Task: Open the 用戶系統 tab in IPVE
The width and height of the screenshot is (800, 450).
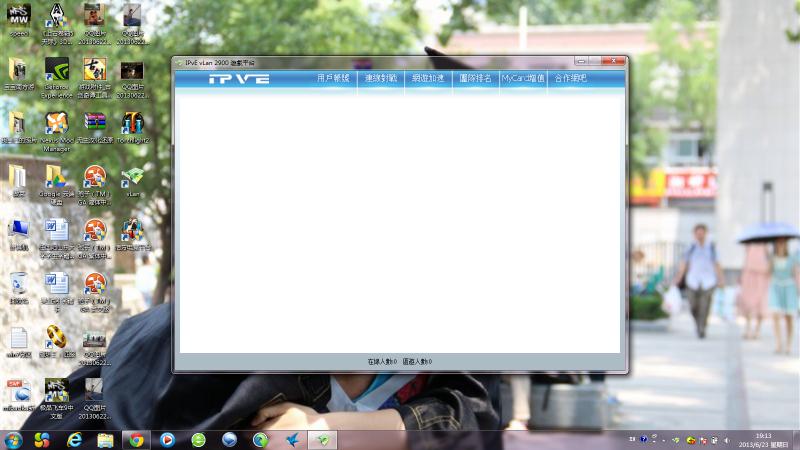Action: 333,78
